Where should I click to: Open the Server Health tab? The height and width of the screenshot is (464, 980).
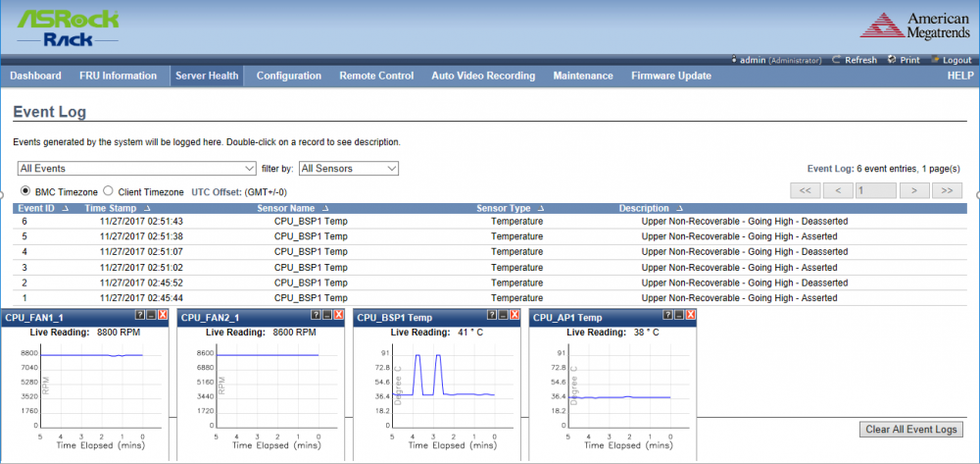click(207, 76)
